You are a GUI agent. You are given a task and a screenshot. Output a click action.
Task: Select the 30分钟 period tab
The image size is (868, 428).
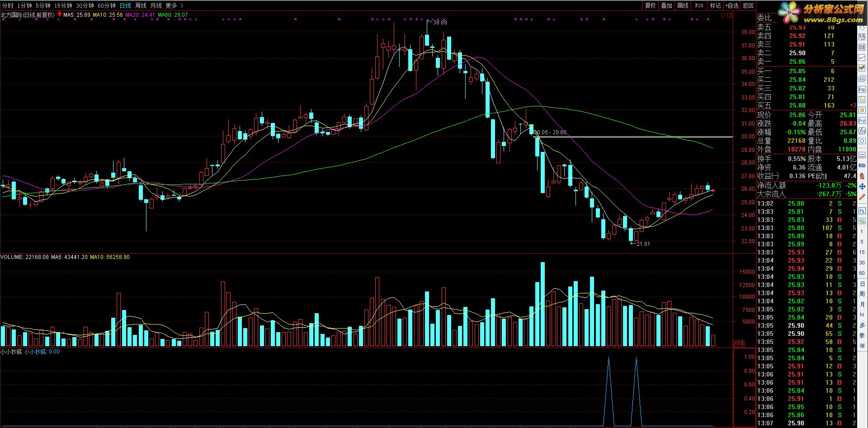pos(85,5)
